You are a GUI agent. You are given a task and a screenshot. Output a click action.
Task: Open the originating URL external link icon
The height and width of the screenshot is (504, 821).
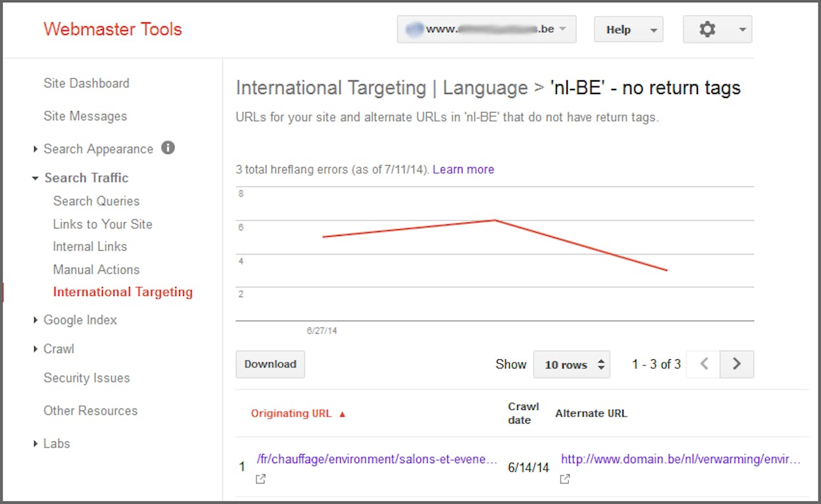261,480
